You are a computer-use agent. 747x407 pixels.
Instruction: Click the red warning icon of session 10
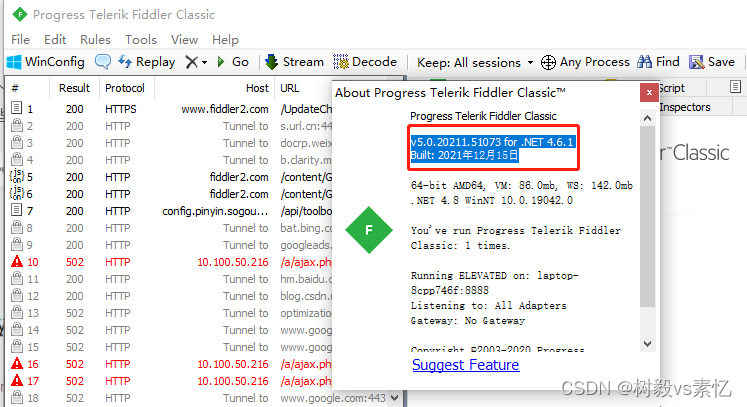17,262
